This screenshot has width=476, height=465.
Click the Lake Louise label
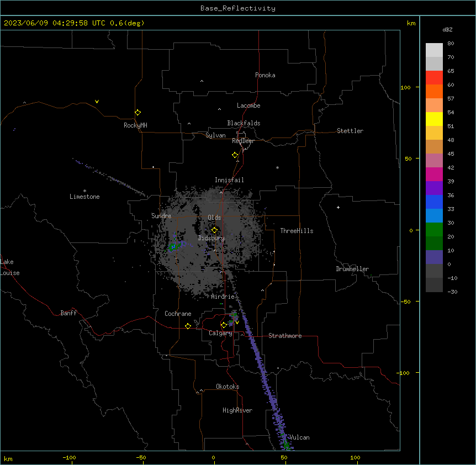pos(10,267)
